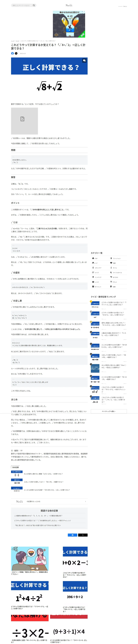
Task: Open ranking #10 article √8+√2
Action: tap(109, 400)
